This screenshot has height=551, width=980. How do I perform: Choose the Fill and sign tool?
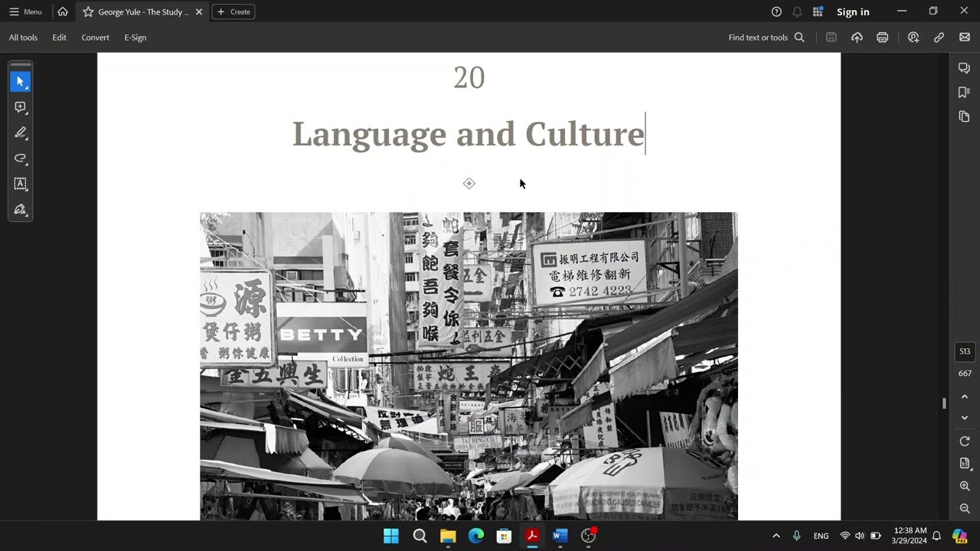click(21, 210)
